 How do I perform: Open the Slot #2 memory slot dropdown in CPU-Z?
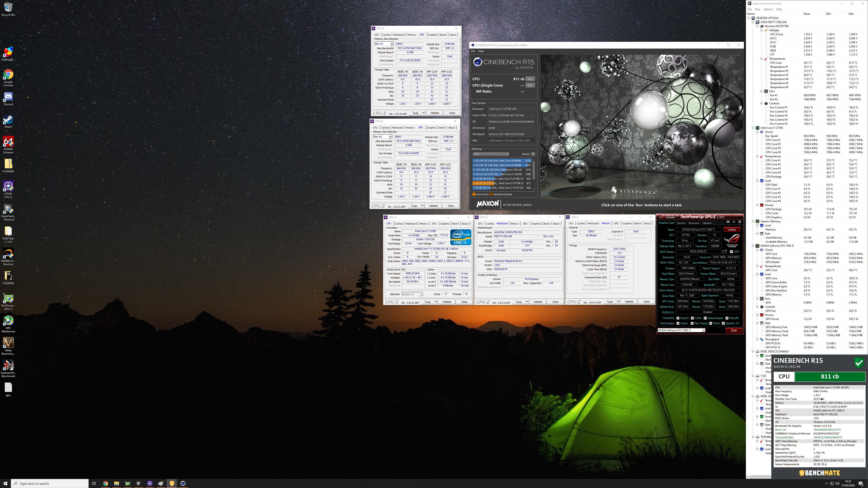point(382,137)
